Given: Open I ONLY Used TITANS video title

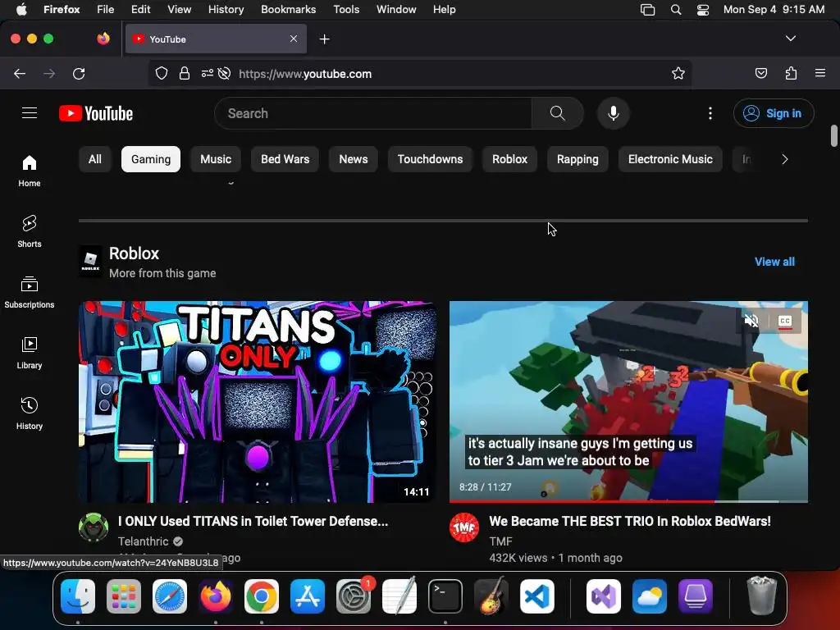Looking at the screenshot, I should coord(253,521).
